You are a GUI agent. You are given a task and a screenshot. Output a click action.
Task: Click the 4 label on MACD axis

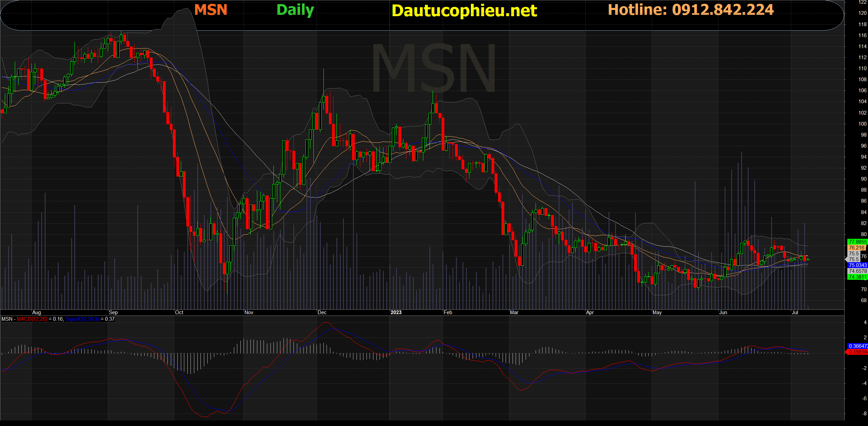click(x=865, y=322)
